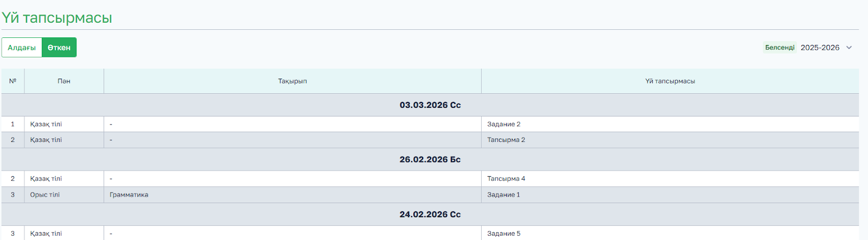Click the Грамматика topic cell
Image resolution: width=868 pixels, height=240 pixels.
point(129,195)
